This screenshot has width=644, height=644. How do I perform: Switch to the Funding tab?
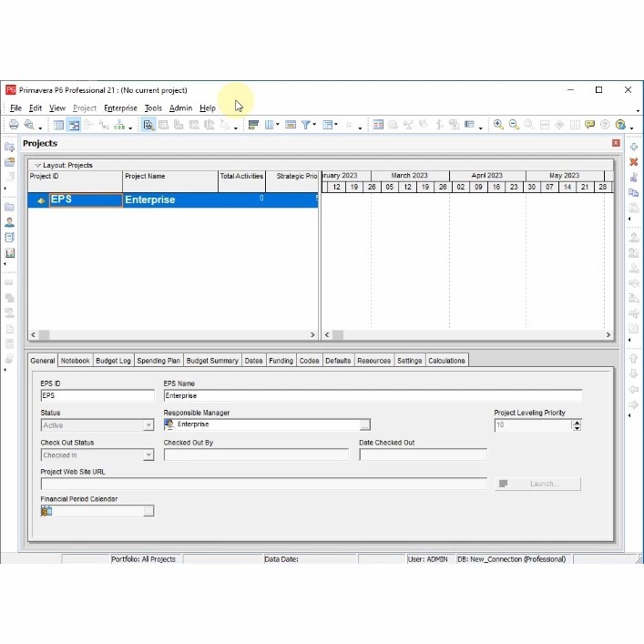281,361
